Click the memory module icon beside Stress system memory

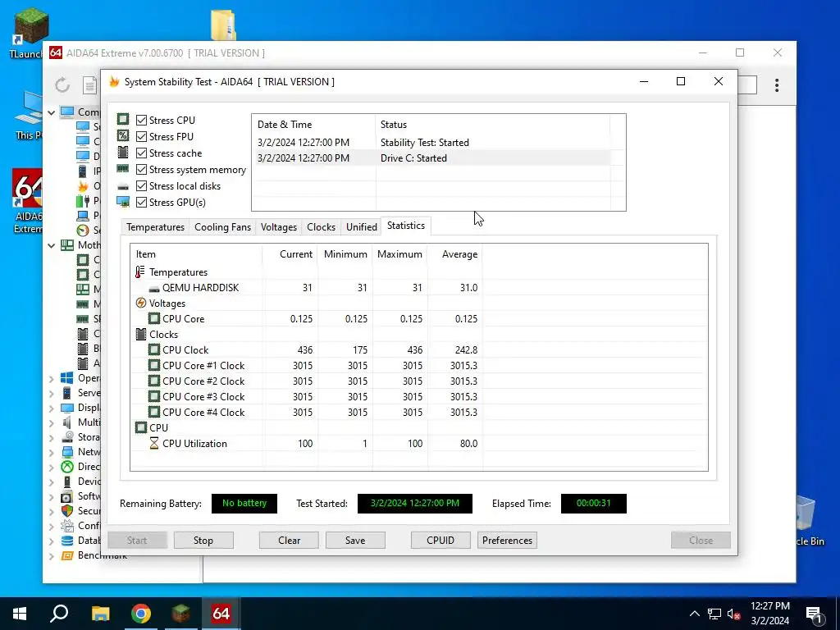(123, 169)
